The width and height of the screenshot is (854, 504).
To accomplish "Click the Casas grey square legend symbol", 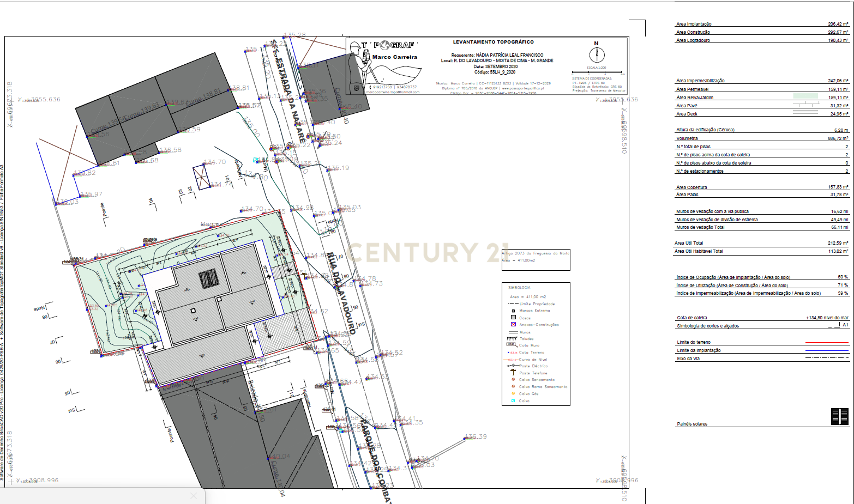I will tap(513, 317).
